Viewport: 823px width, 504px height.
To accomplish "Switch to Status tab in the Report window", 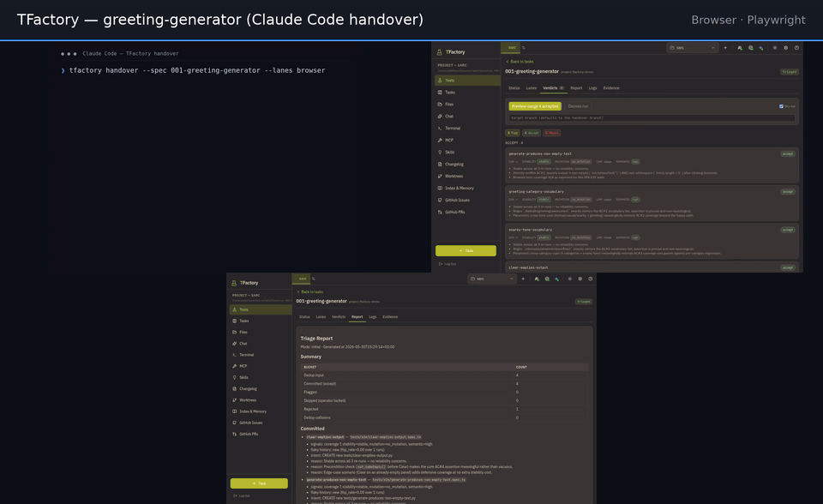I will [304, 317].
